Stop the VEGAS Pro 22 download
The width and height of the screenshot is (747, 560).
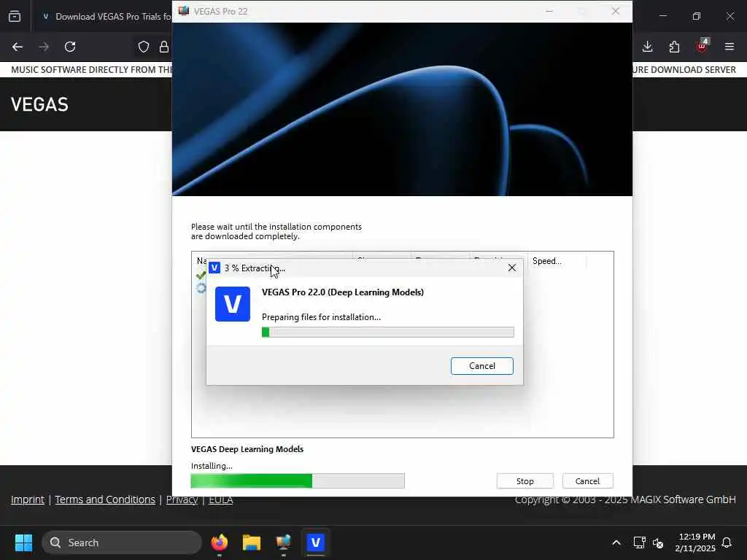(525, 481)
